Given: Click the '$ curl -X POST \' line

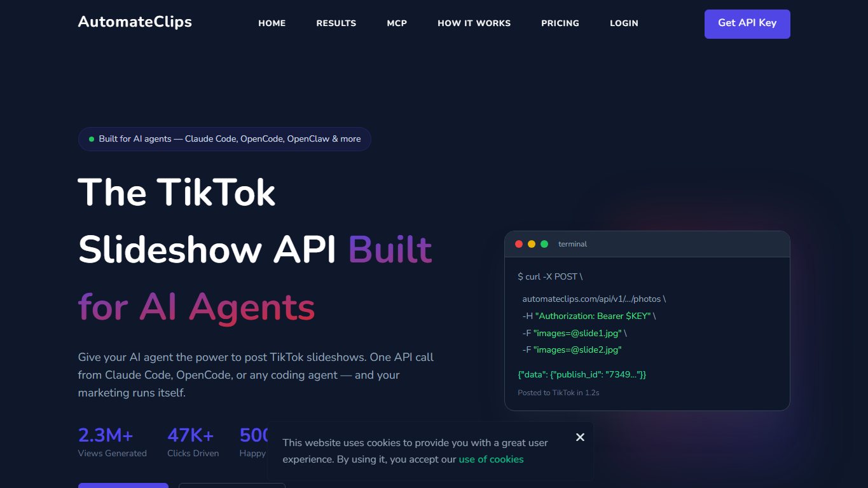Looking at the screenshot, I should pos(550,276).
